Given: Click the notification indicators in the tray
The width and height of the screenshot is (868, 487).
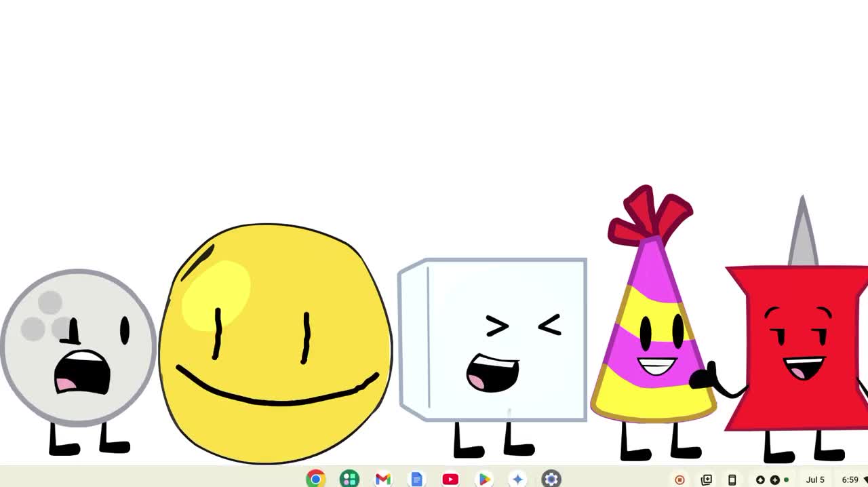Looking at the screenshot, I should click(x=772, y=480).
